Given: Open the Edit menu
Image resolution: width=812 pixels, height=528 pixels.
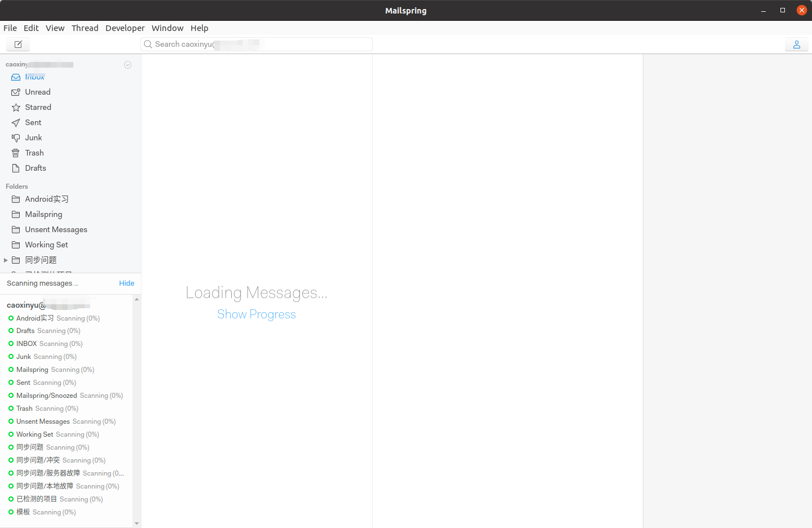Looking at the screenshot, I should [31, 28].
